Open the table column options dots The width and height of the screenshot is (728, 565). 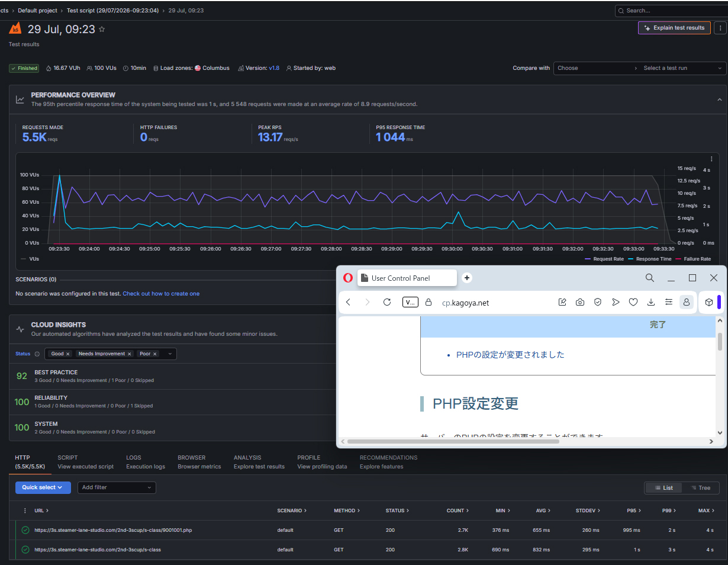[25, 511]
